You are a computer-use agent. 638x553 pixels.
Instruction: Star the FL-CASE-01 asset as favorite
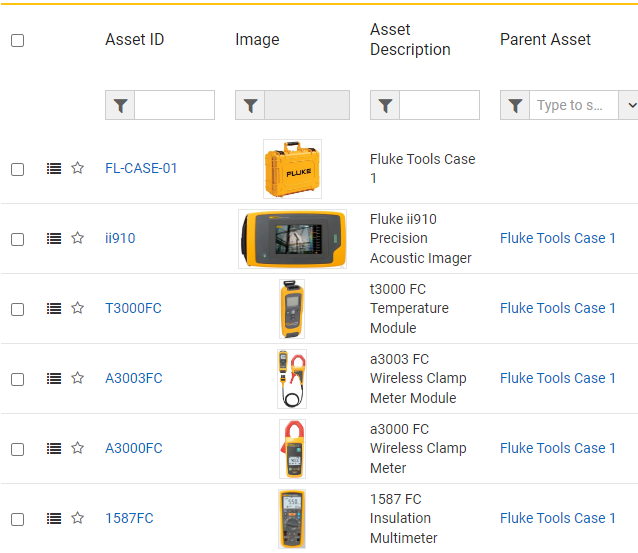(x=77, y=168)
